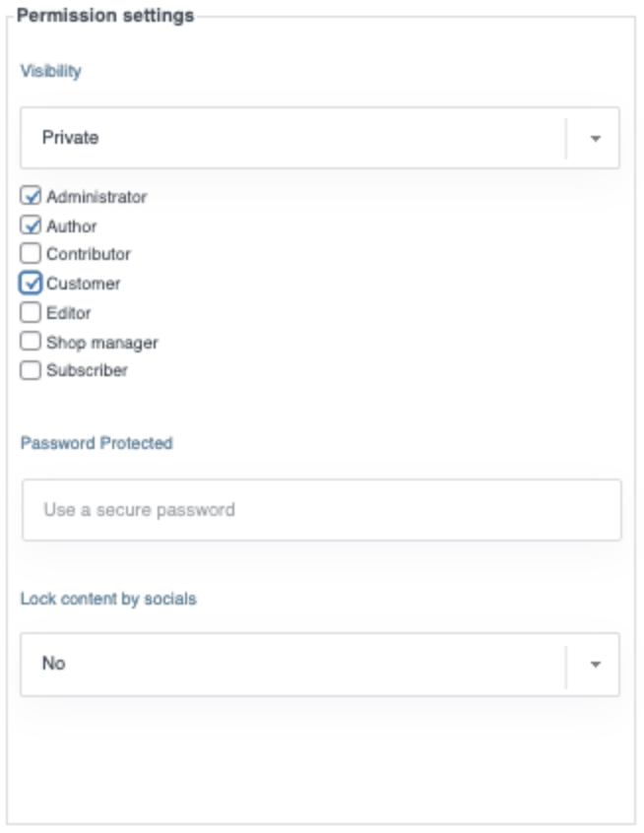This screenshot has height=833, width=644.
Task: Tick the Editor checkbox
Action: click(31, 313)
